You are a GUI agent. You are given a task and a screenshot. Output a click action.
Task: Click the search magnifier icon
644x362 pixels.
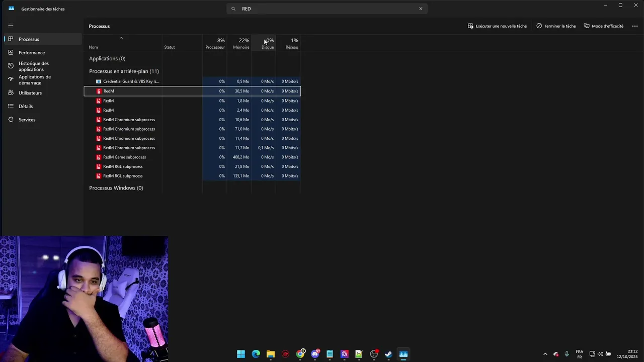(x=233, y=9)
